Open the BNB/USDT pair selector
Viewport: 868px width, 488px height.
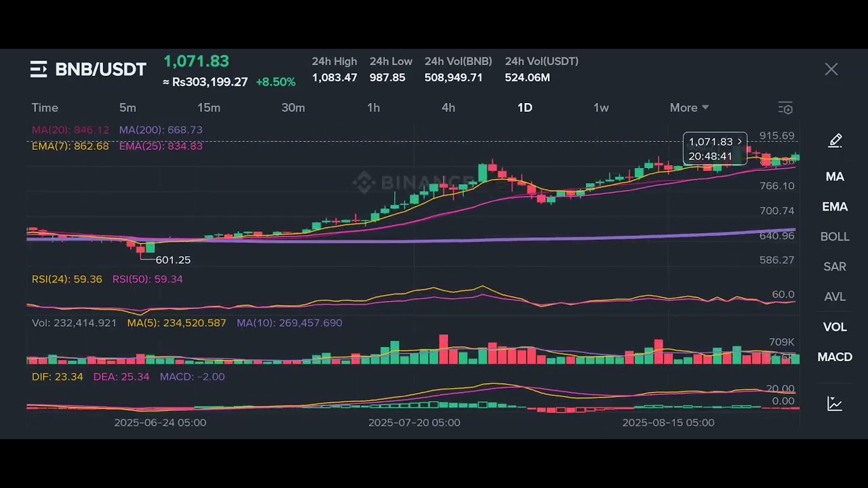point(100,69)
